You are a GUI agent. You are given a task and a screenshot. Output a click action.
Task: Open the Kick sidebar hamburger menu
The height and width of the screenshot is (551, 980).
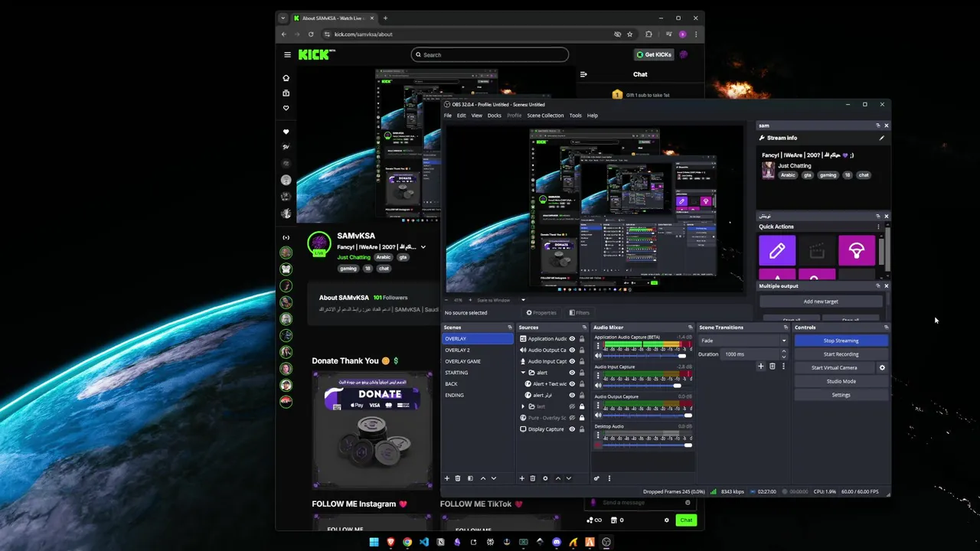coord(287,54)
